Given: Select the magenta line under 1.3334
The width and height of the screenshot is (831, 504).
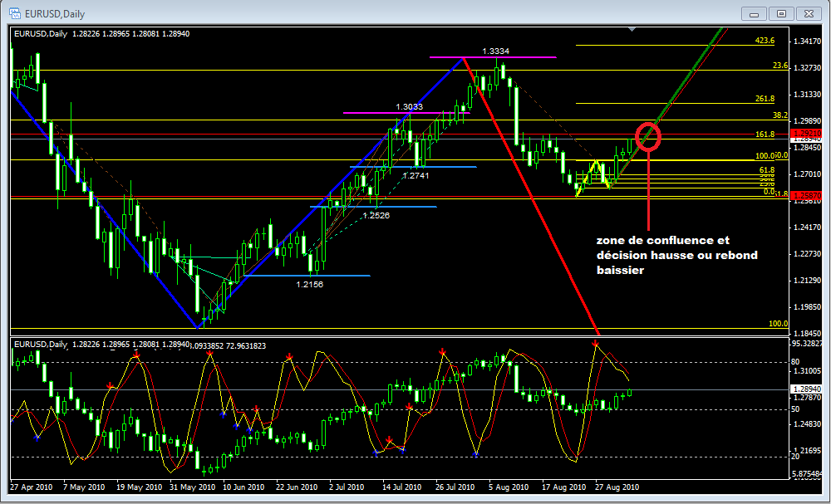Looking at the screenshot, I should tap(494, 57).
